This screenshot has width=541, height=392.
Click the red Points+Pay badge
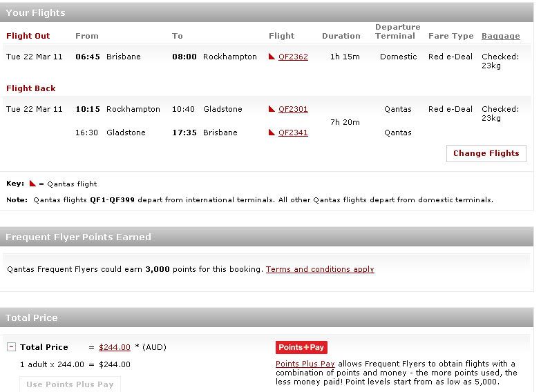(x=301, y=347)
